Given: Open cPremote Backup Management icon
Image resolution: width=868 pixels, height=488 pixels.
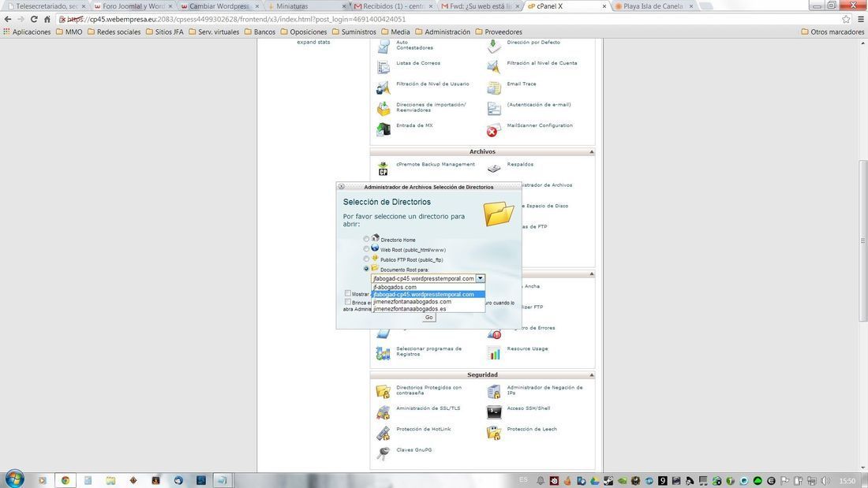Looking at the screenshot, I should point(383,168).
